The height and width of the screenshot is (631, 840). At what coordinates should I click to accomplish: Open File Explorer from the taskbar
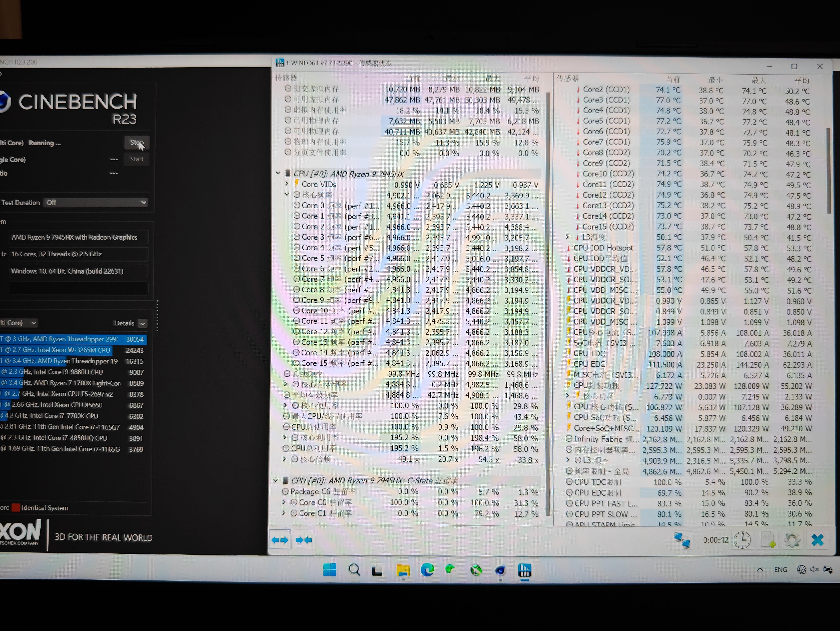point(403,570)
